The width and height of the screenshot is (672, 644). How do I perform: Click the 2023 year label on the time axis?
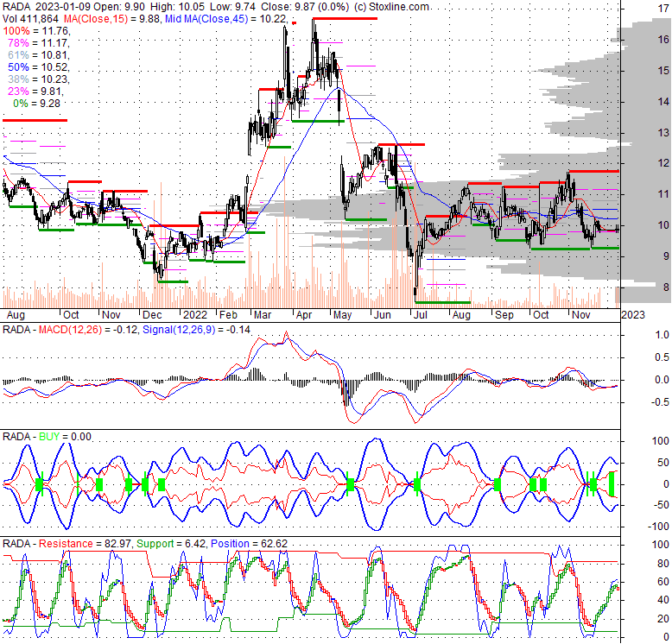click(x=633, y=315)
